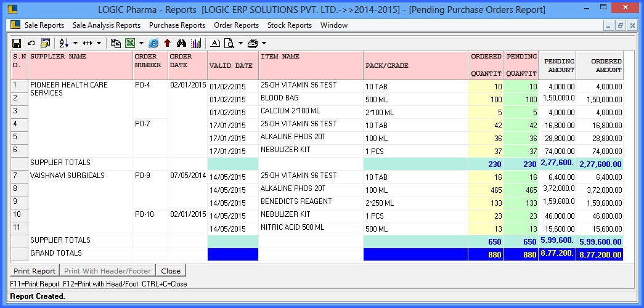Click order number PO-7 cell
Image resolution: width=644 pixels, height=308 pixels.
[150, 138]
